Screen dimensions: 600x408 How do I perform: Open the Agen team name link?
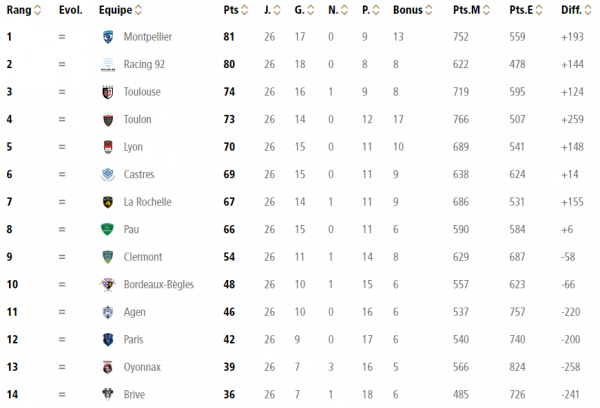point(134,312)
